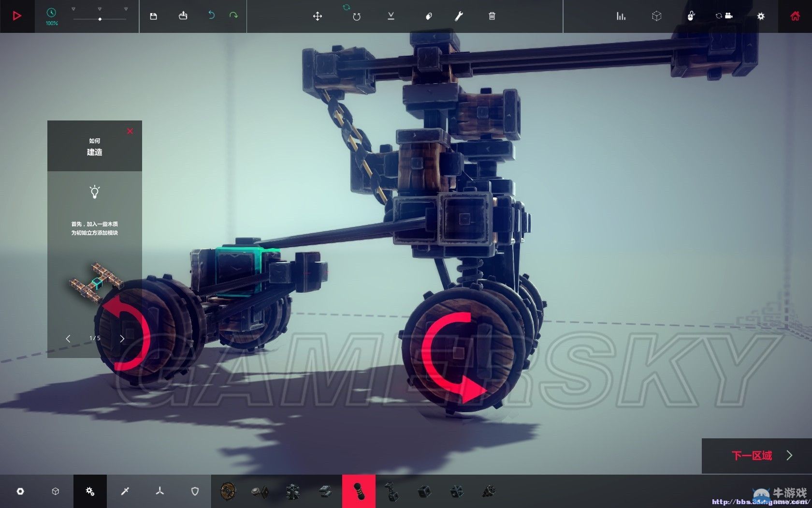Select the wrench key-mapping tool
Image resolution: width=812 pixels, height=508 pixels.
point(459,16)
